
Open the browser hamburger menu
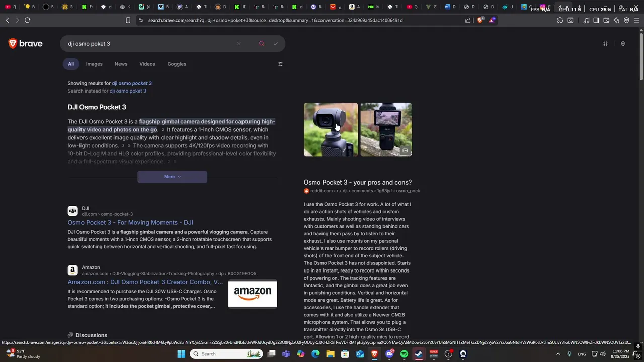pos(636,20)
